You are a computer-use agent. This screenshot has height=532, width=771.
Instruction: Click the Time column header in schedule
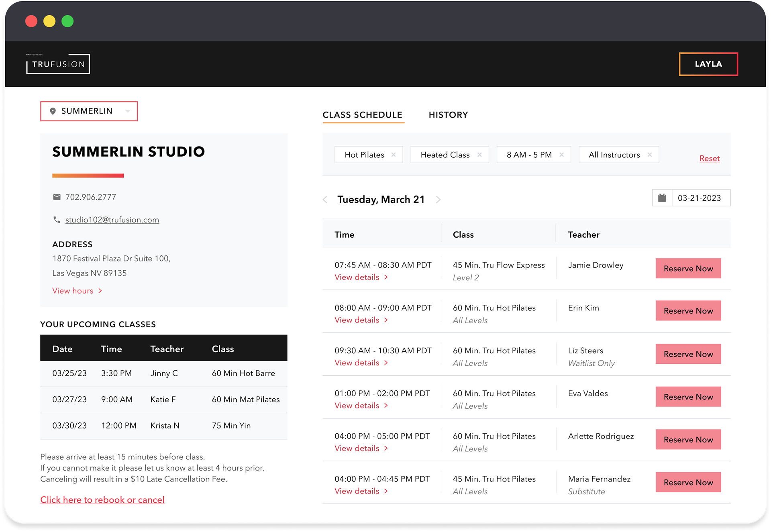pos(344,234)
